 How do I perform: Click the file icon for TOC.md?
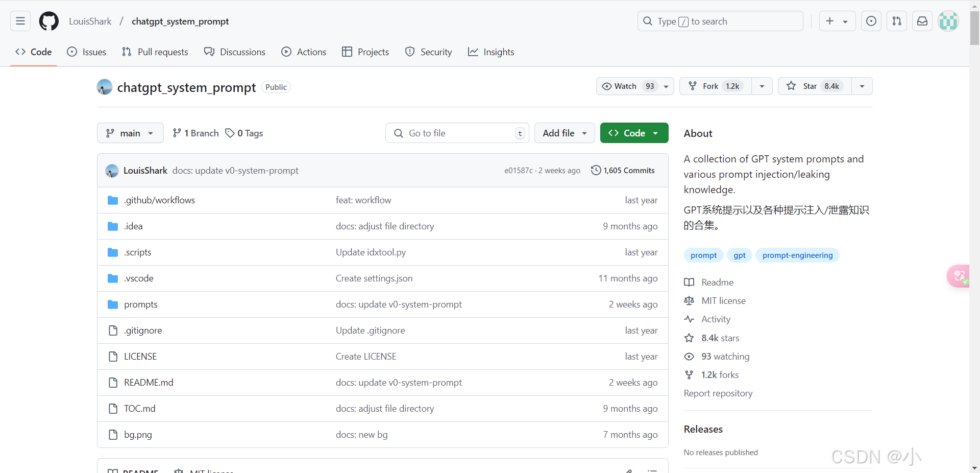113,409
